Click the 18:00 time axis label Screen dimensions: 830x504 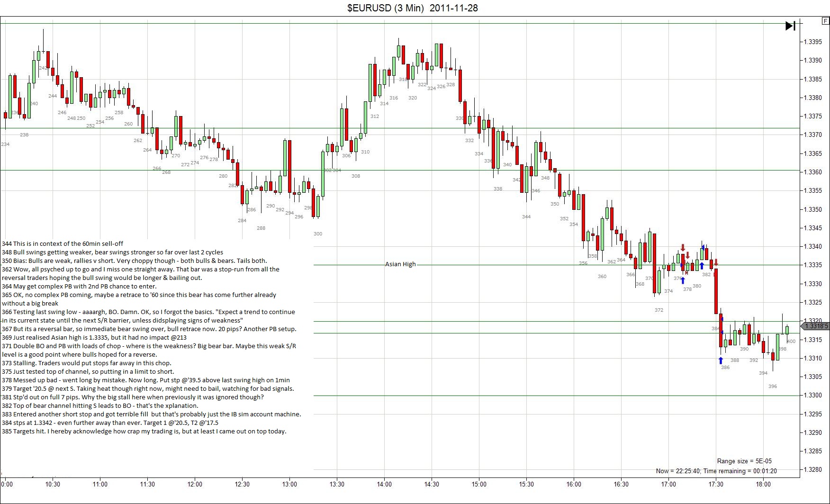[x=763, y=484]
